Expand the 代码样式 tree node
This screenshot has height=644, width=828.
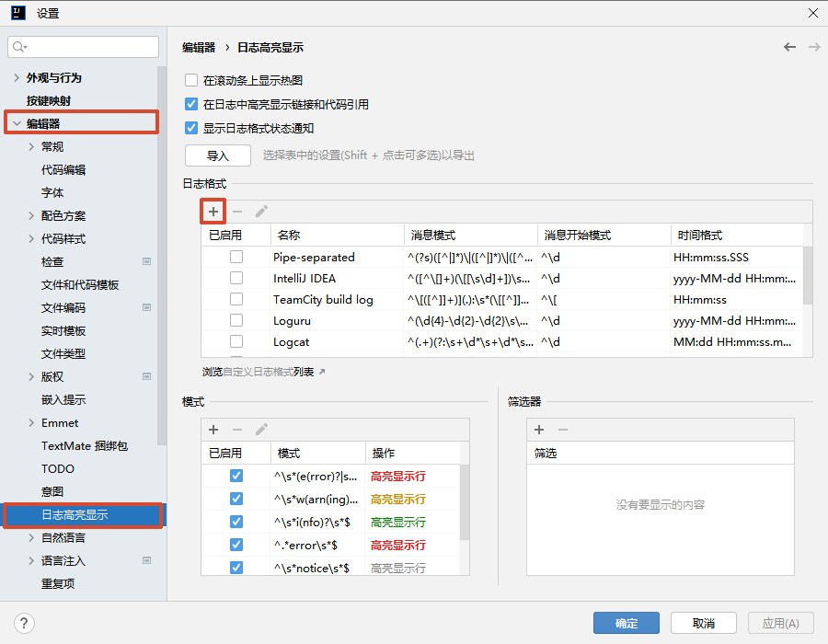[32, 239]
